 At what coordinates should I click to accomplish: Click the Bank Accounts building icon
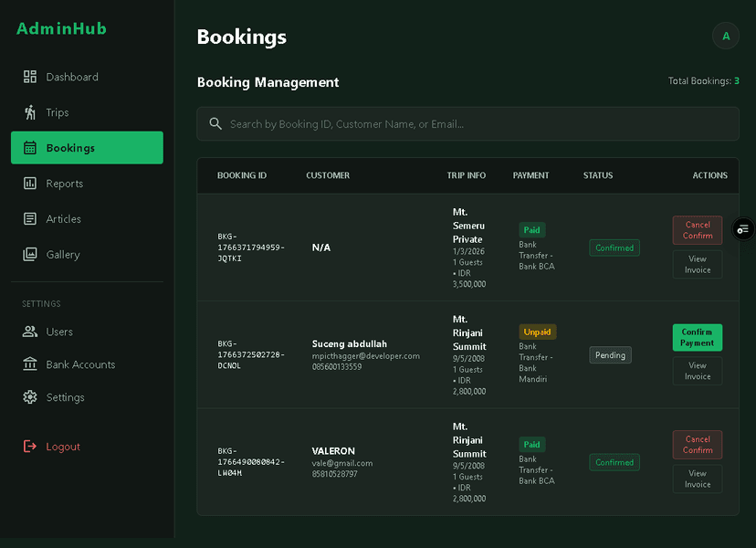(x=30, y=364)
